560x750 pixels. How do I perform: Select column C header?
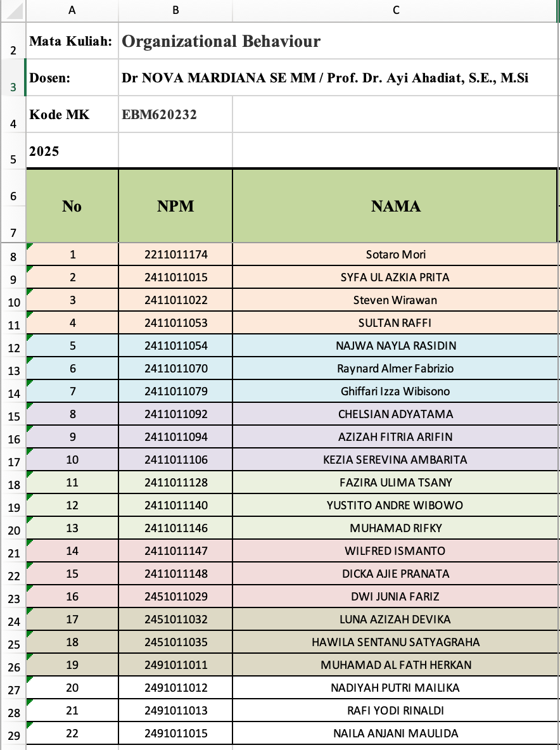point(396,10)
